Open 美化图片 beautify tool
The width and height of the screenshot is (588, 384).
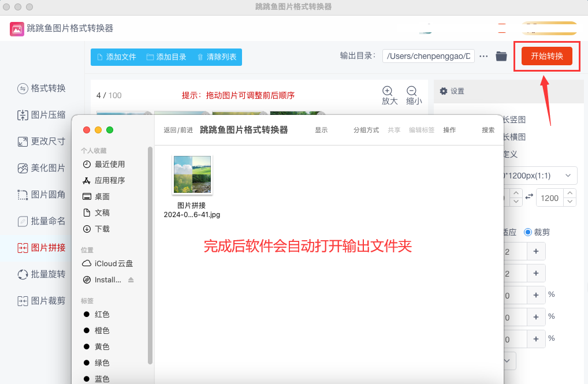tap(42, 168)
